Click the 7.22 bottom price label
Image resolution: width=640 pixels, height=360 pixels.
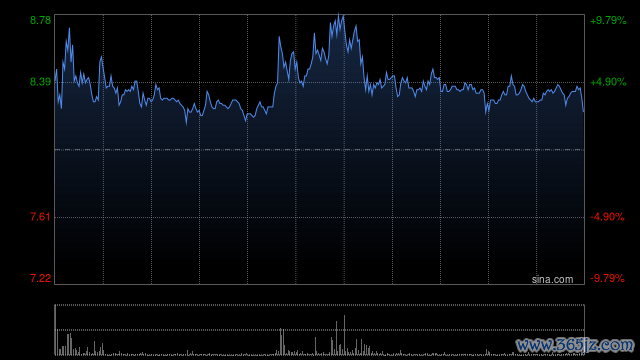tap(40, 278)
